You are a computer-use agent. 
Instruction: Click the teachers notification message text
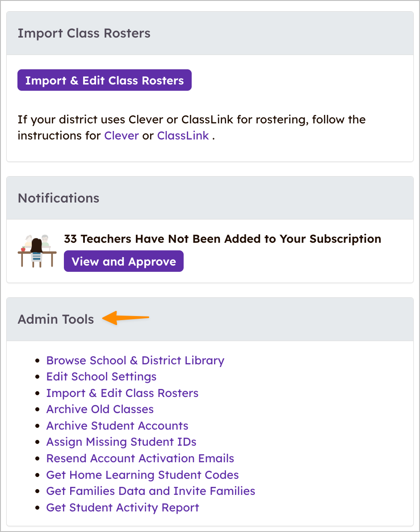click(x=222, y=239)
